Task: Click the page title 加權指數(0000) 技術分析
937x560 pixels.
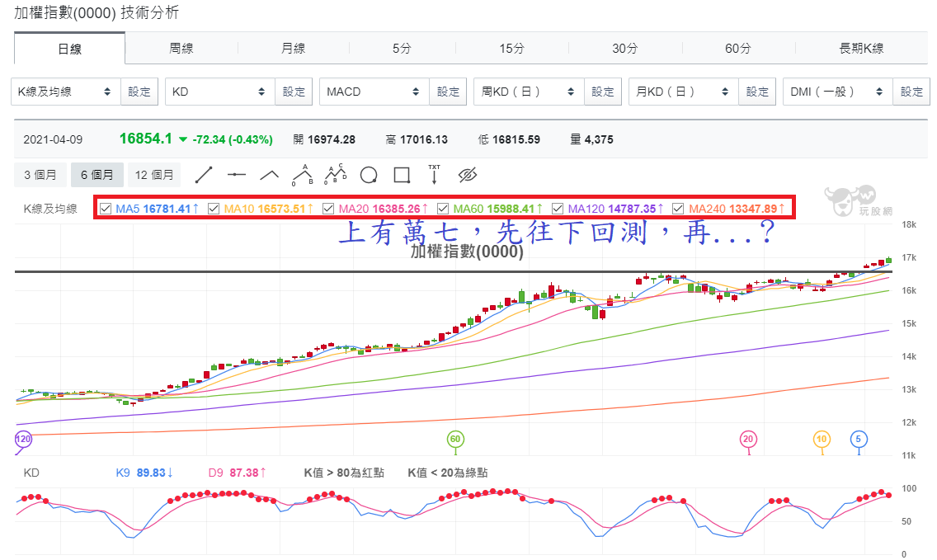Action: pos(97,12)
